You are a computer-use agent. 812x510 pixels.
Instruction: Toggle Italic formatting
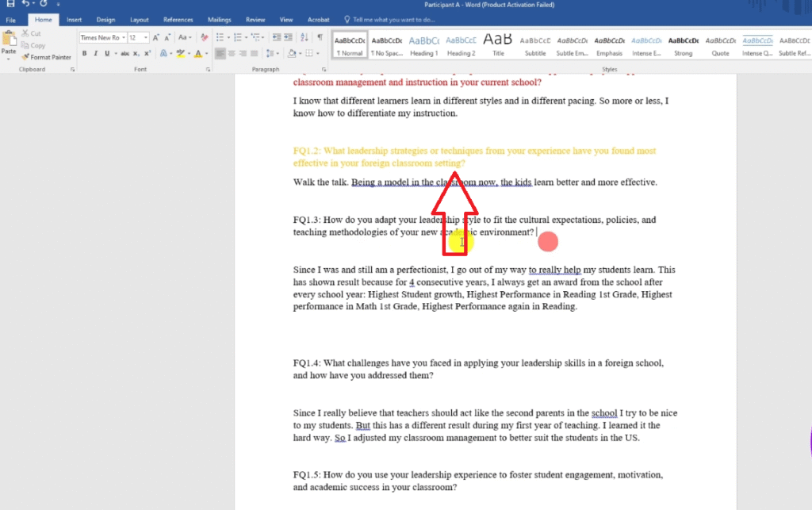pos(95,53)
